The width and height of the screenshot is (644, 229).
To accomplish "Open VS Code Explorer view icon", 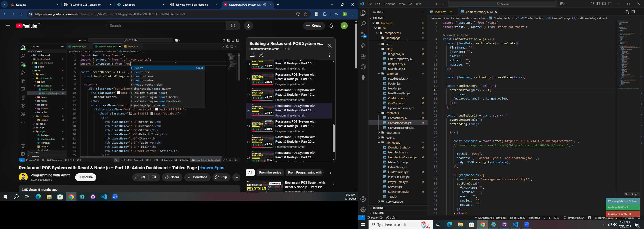I will (x=363, y=13).
